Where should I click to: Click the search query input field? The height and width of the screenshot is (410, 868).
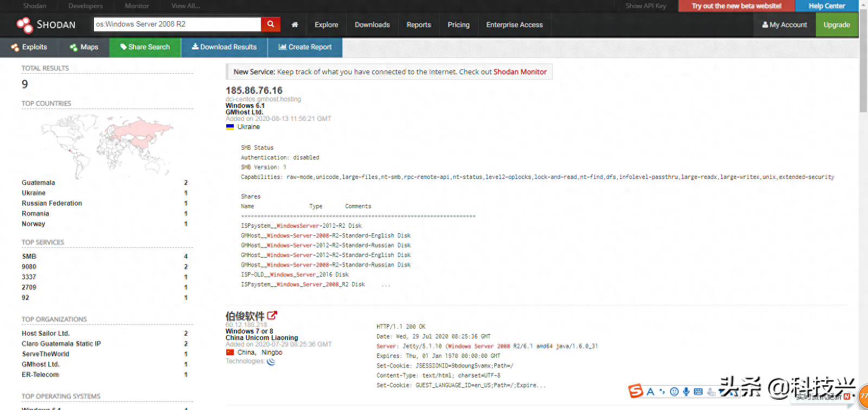point(177,24)
